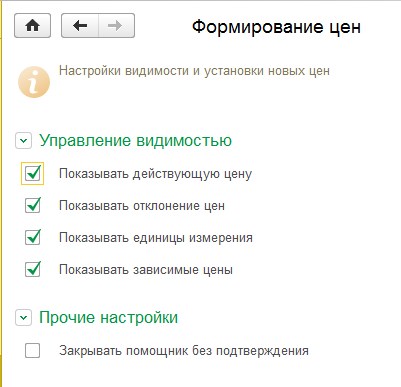Collapse the Управление видимостью section chevron

[x=23, y=141]
